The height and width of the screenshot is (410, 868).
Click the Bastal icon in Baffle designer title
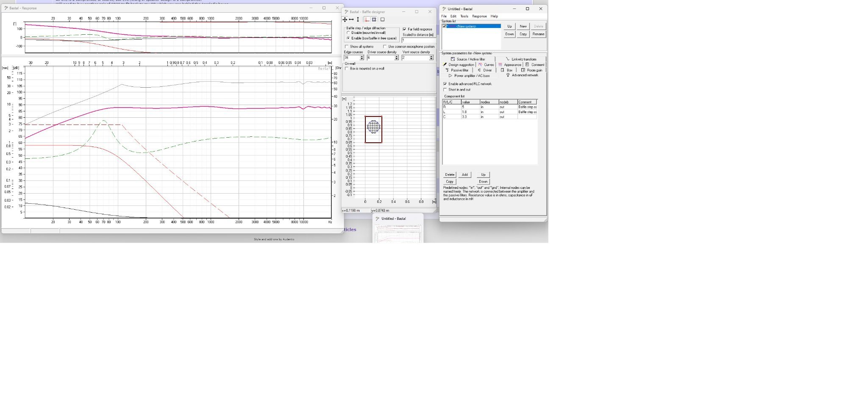pos(347,12)
